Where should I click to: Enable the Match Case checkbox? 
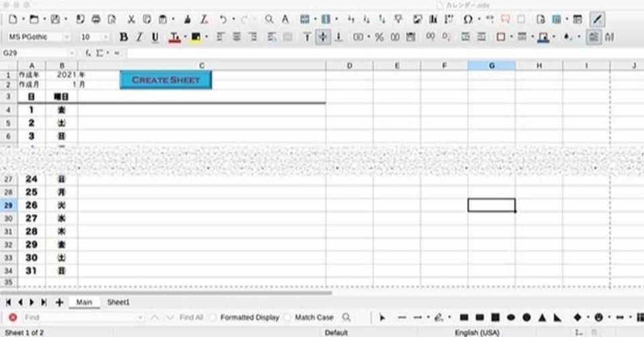(288, 318)
